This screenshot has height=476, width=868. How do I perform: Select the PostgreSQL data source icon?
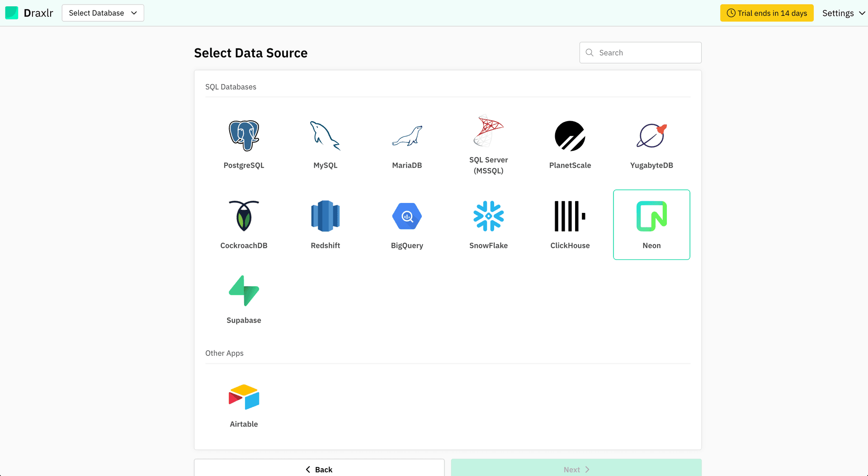click(x=244, y=135)
